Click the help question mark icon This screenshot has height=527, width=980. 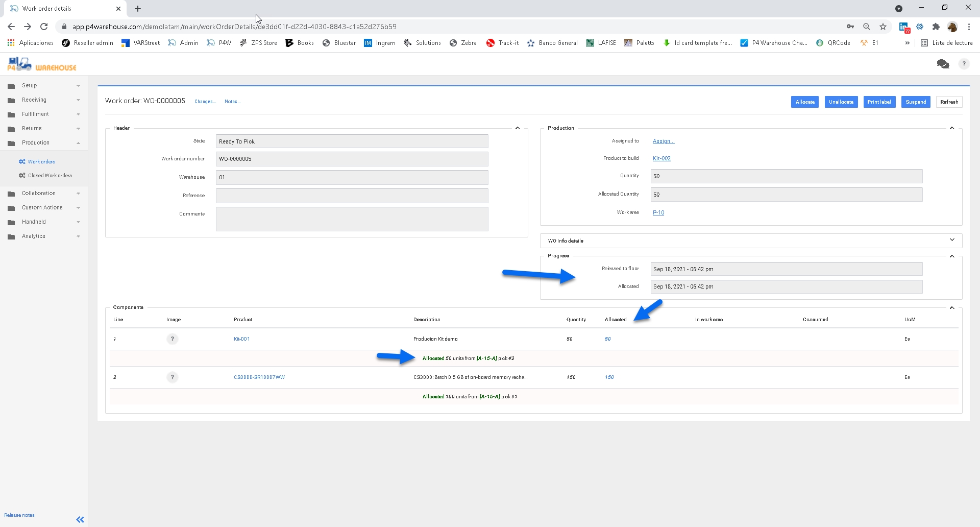coord(964,64)
